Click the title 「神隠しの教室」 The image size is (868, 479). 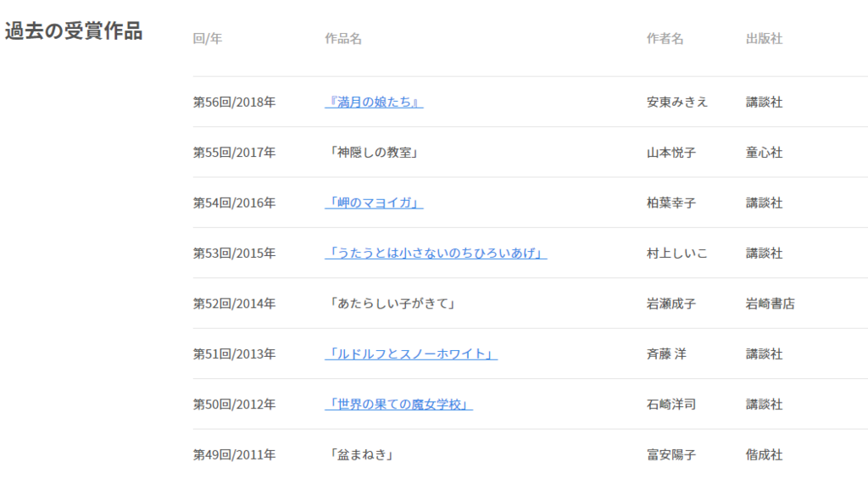(374, 153)
